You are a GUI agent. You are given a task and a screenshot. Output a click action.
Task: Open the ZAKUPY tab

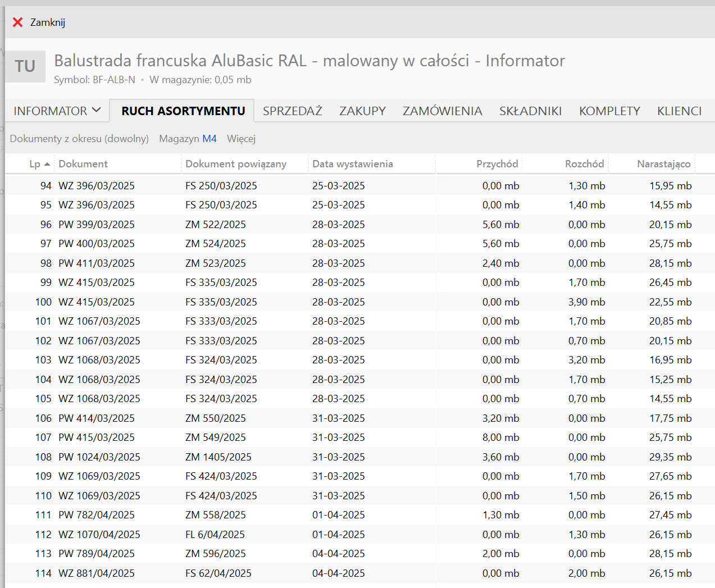[x=362, y=111]
